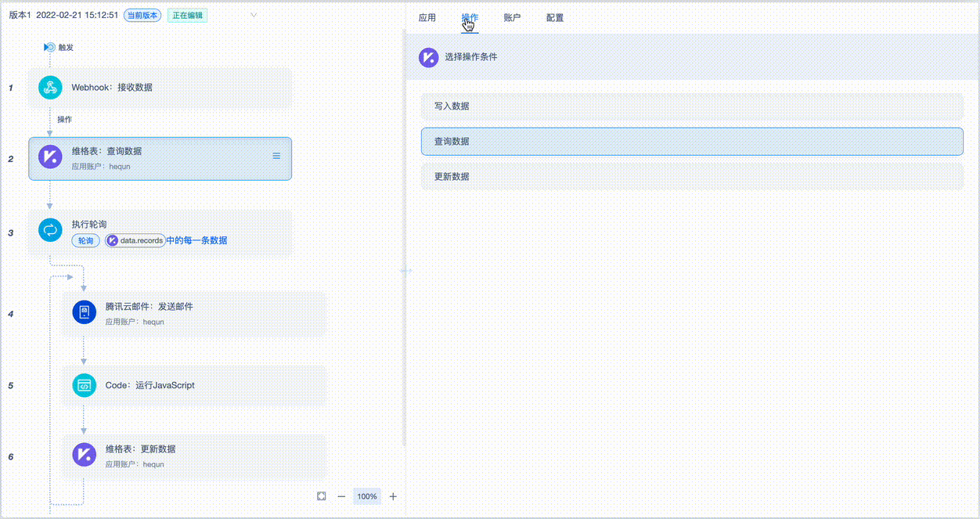The image size is (980, 519).
Task: Click the 当前版本 badge
Action: (x=142, y=16)
